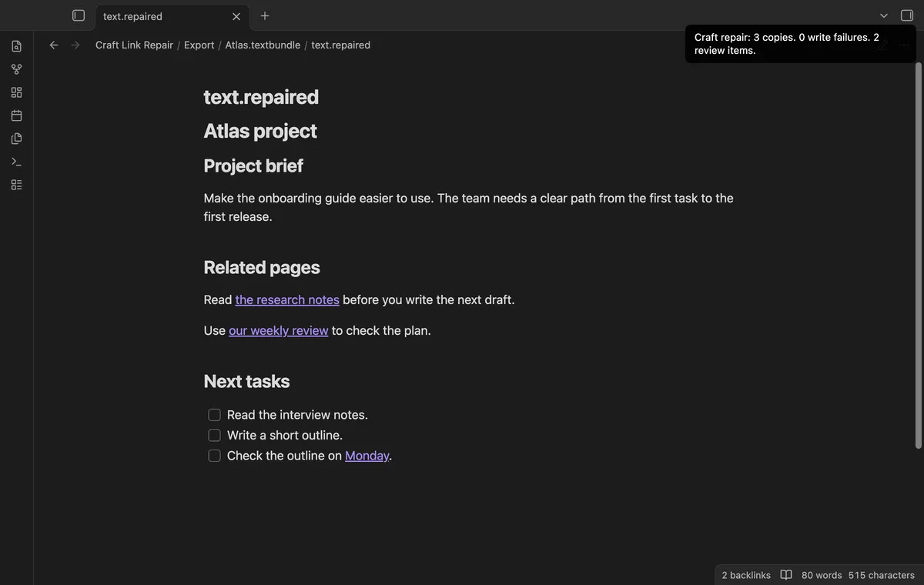Toggle the left sidebar panel
The width and height of the screenshot is (924, 585).
click(79, 15)
